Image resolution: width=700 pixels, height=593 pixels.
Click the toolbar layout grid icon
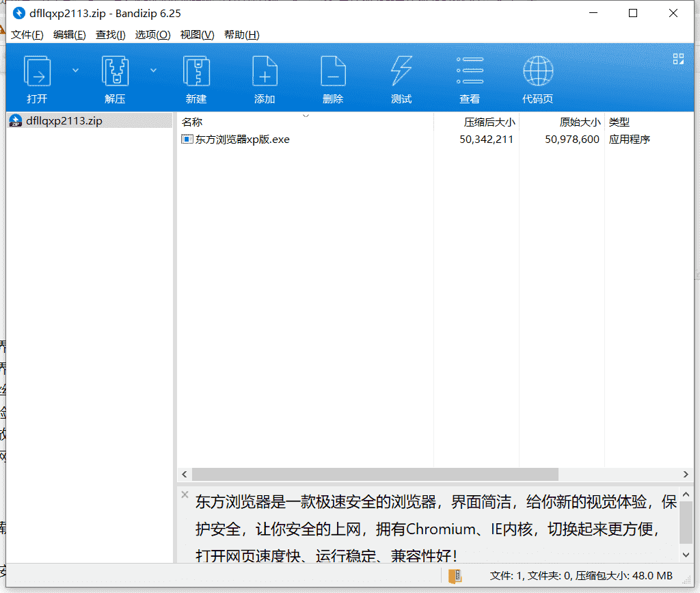point(678,59)
